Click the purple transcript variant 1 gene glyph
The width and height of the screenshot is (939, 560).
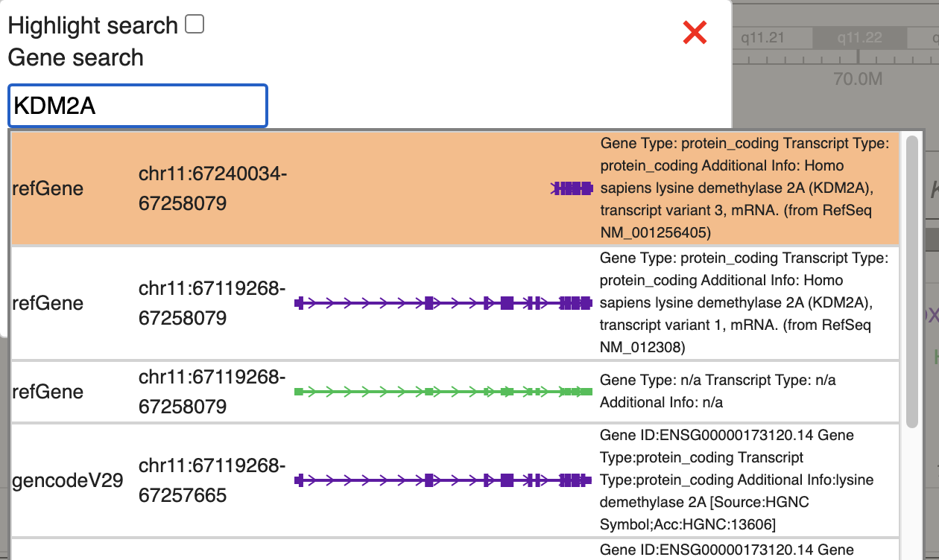click(443, 303)
